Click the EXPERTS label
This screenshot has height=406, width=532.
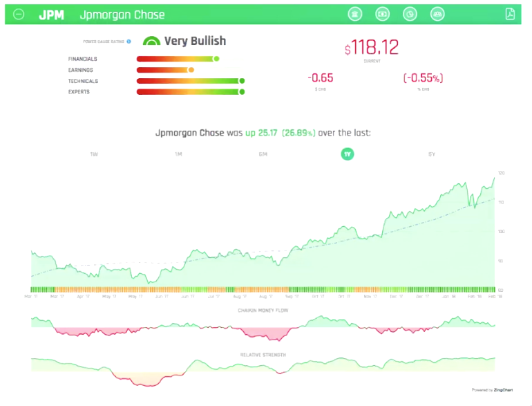coord(79,92)
